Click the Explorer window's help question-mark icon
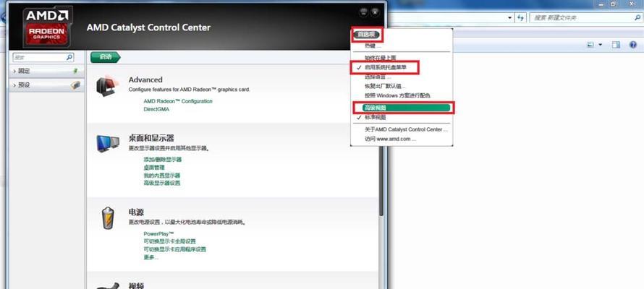The width and height of the screenshot is (644, 289). (x=633, y=45)
